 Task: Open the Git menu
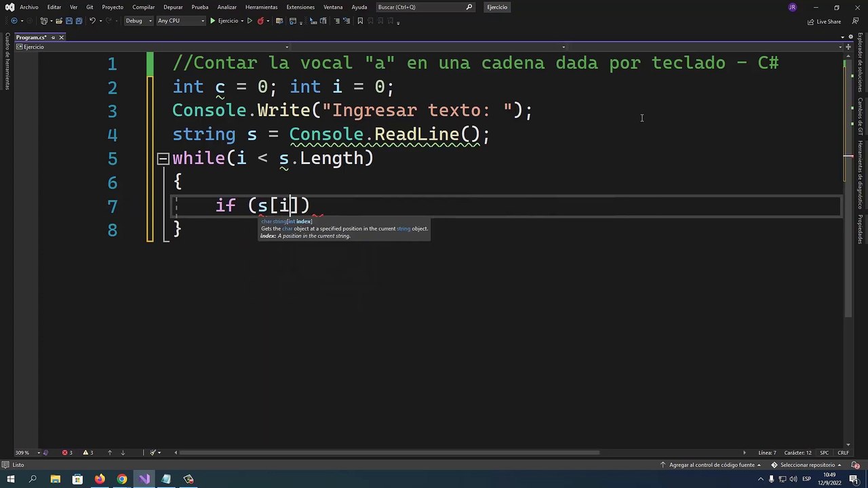coord(90,7)
